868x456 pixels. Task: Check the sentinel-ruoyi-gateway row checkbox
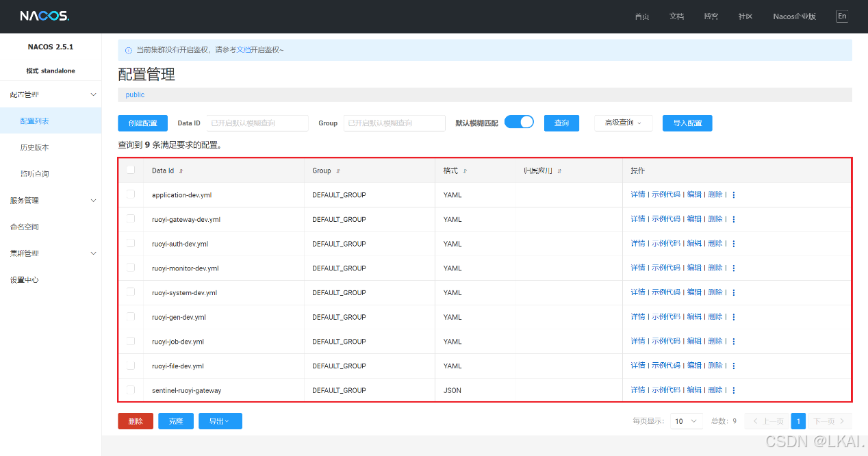click(131, 390)
